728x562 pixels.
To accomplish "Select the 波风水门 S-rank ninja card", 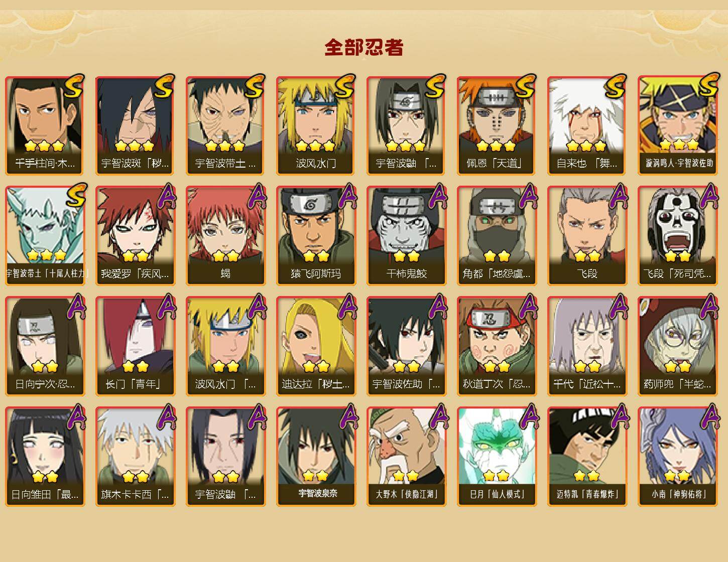I will [316, 125].
